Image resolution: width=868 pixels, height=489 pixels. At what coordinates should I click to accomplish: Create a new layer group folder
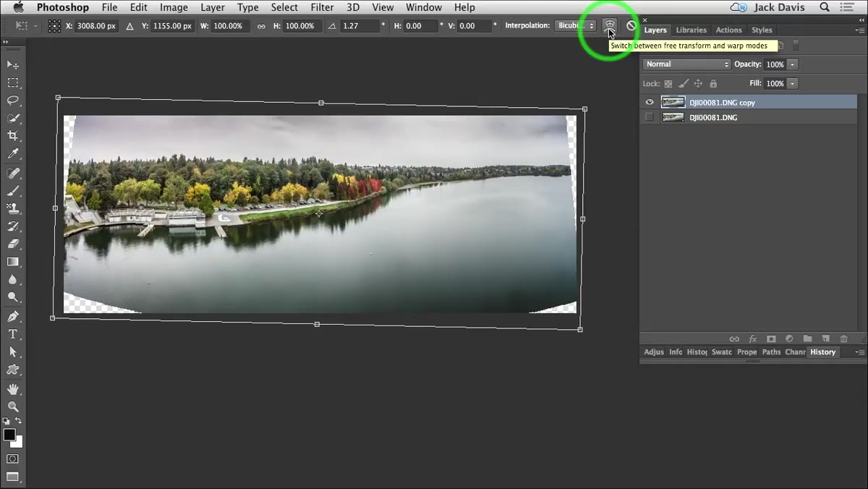pos(807,339)
